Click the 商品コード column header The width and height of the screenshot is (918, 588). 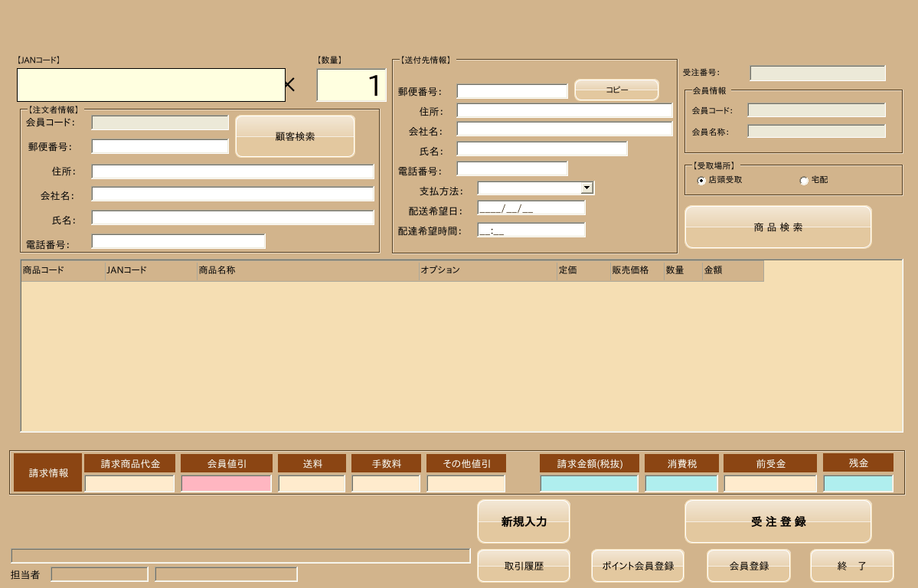(x=64, y=270)
